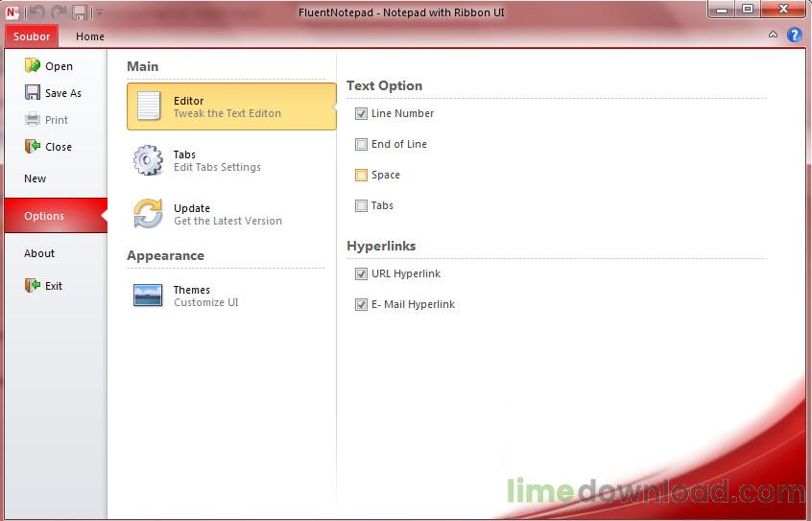Open Edit Tabs Settings entry
This screenshot has width=812, height=521.
231,160
